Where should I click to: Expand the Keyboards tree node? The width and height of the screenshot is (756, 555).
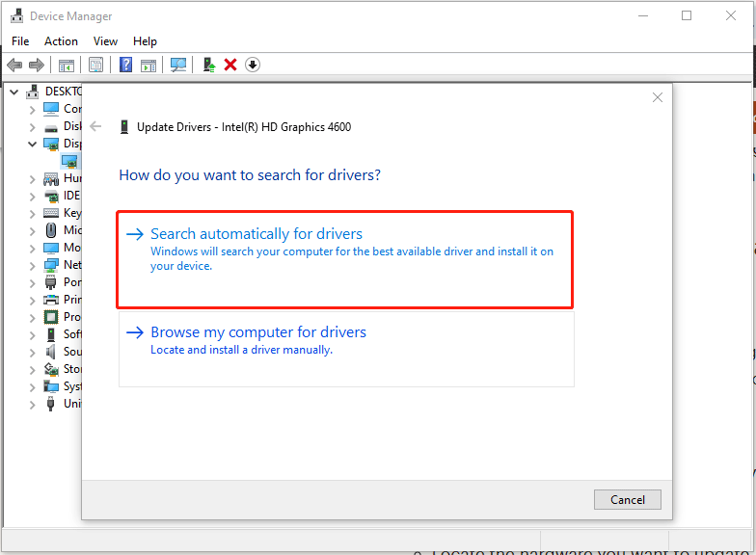click(33, 214)
